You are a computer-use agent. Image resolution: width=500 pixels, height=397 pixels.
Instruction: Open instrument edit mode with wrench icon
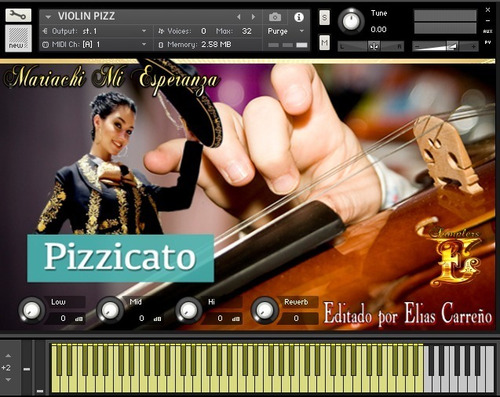(x=18, y=15)
